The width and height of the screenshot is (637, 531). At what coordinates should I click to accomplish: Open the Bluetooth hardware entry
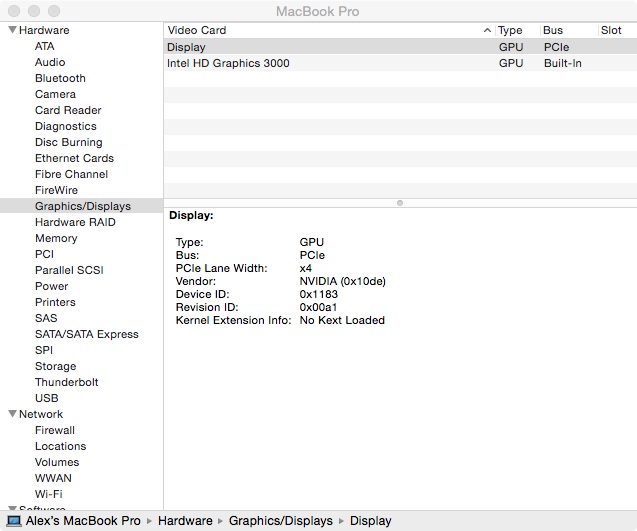click(60, 78)
